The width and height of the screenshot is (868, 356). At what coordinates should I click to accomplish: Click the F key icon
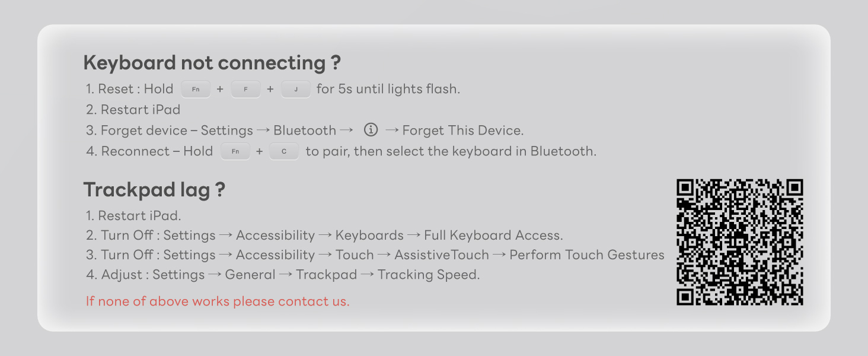tap(245, 90)
